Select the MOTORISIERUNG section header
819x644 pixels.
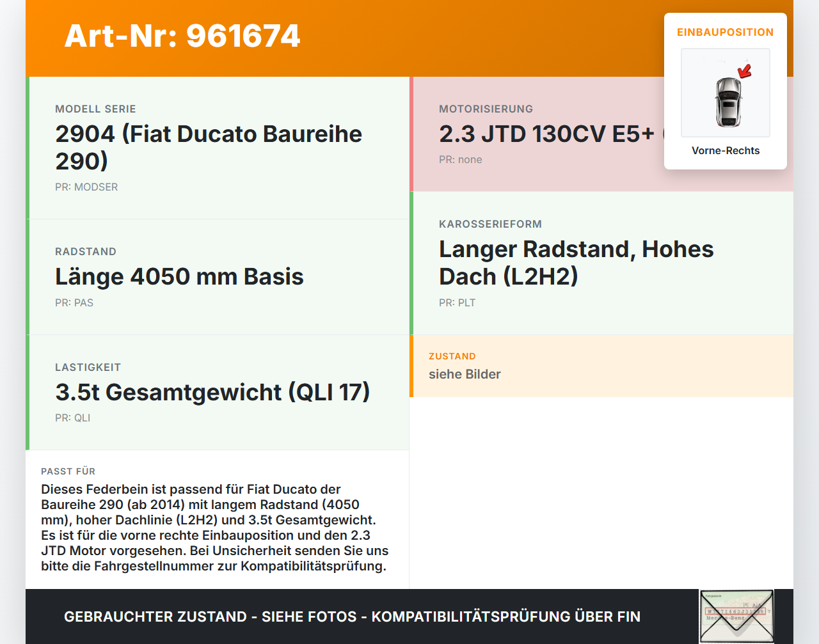coord(486,109)
